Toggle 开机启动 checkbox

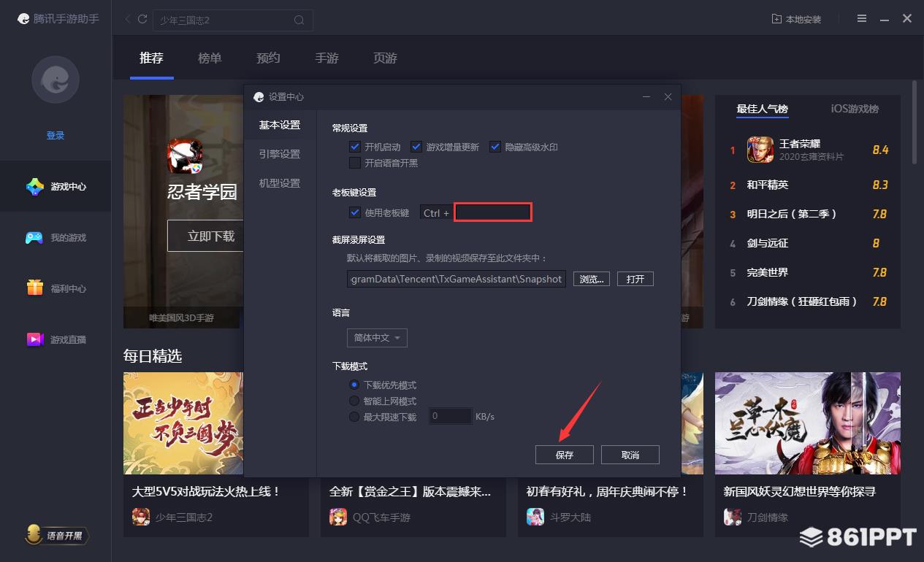pos(355,147)
